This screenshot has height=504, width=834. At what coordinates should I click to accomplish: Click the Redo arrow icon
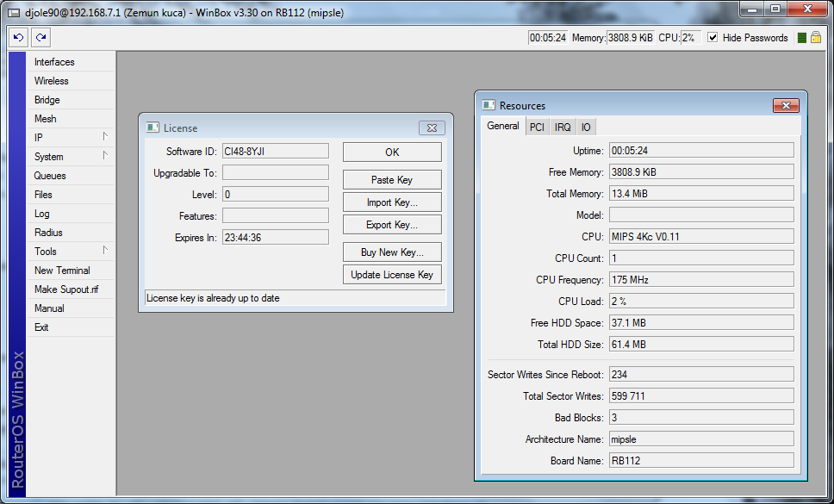click(41, 38)
